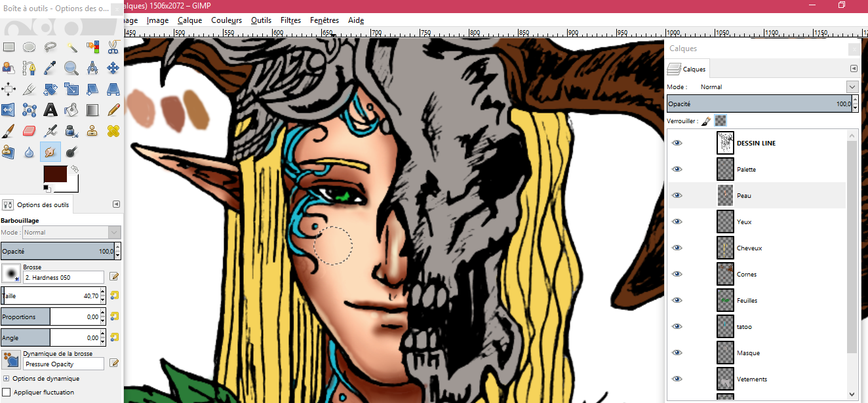Select the Color Picker eyedropper tool
This screenshot has width=868, height=403.
(50, 68)
